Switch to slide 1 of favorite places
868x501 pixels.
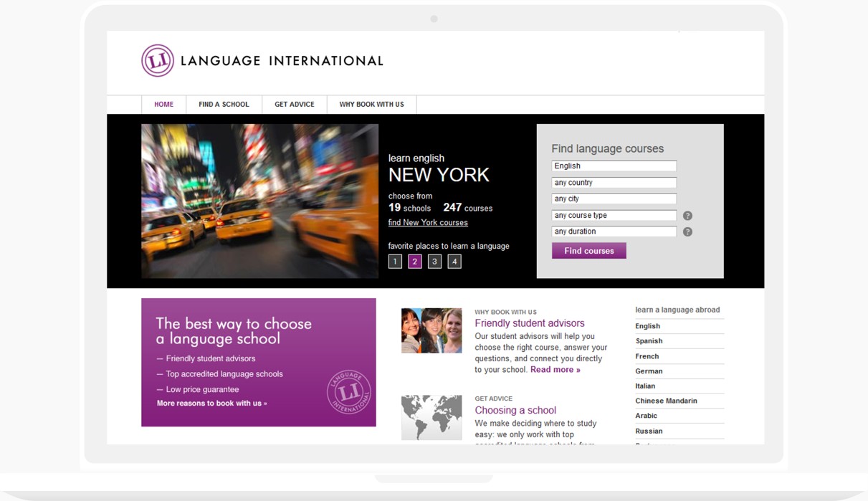(x=395, y=262)
